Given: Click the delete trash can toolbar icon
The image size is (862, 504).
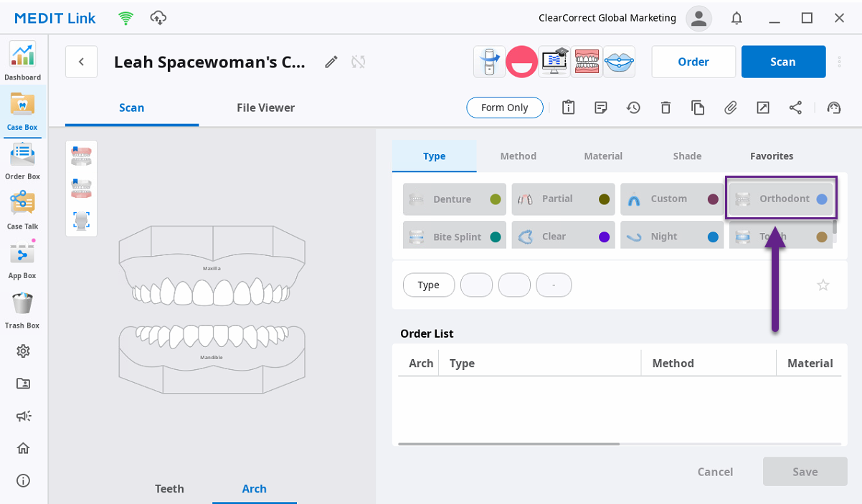Looking at the screenshot, I should point(666,108).
